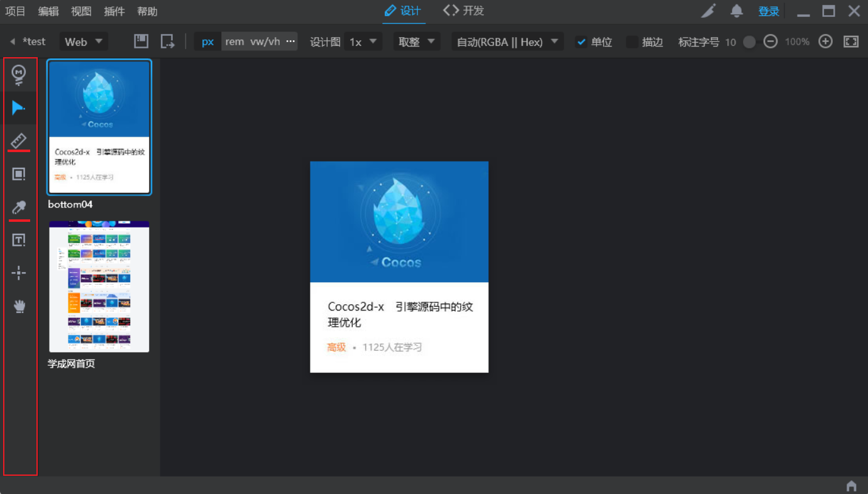The height and width of the screenshot is (494, 868).
Task: Click the title text "Cocos2d-x 引擎源码中的纹理优化" on canvas
Action: point(400,315)
